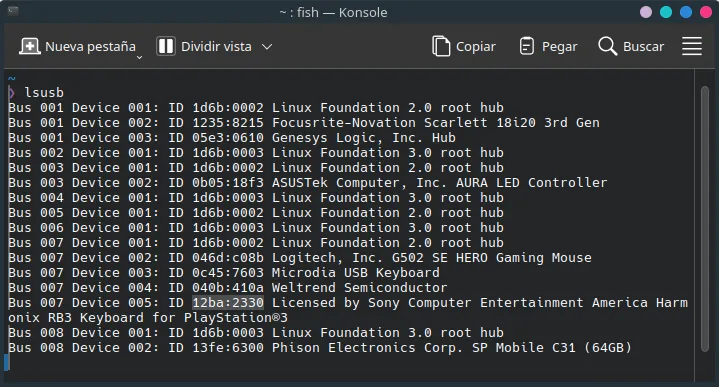Click the teal title bar button
The image size is (719, 387).
(666, 12)
